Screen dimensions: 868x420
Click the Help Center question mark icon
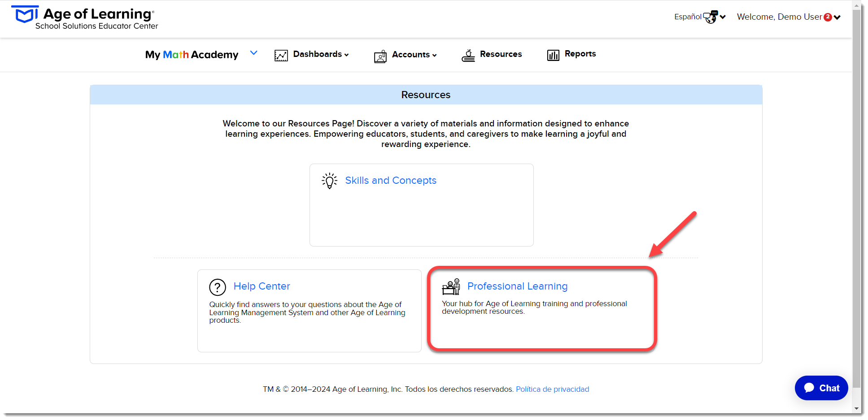(x=218, y=287)
